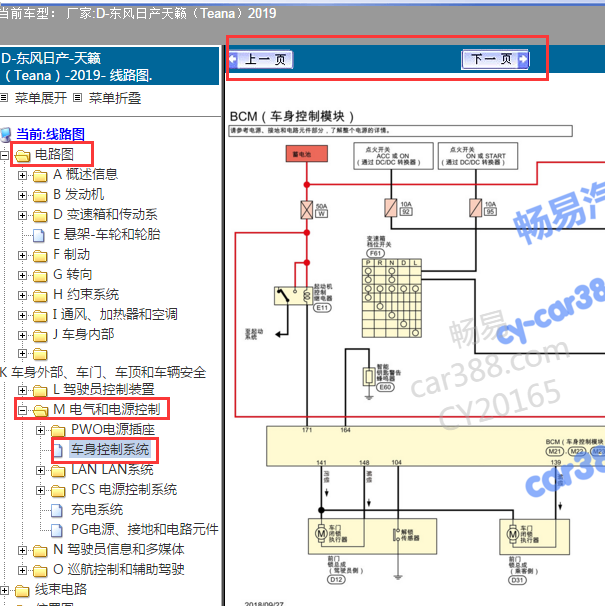Select the 电路图 folder label
The image size is (605, 606).
click(54, 155)
